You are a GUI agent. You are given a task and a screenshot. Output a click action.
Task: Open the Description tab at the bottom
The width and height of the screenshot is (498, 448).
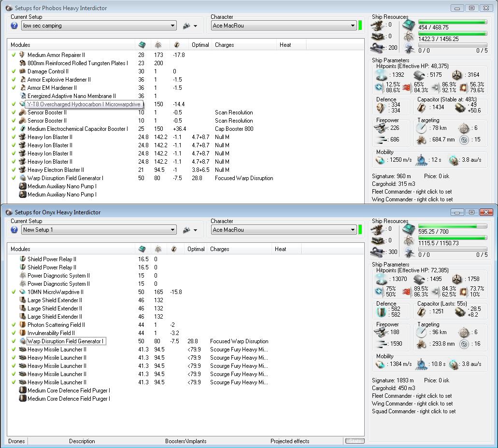[82, 441]
